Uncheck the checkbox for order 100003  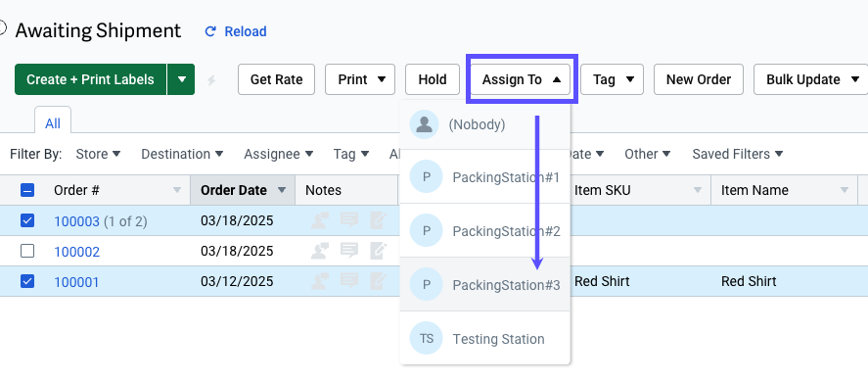tap(27, 220)
